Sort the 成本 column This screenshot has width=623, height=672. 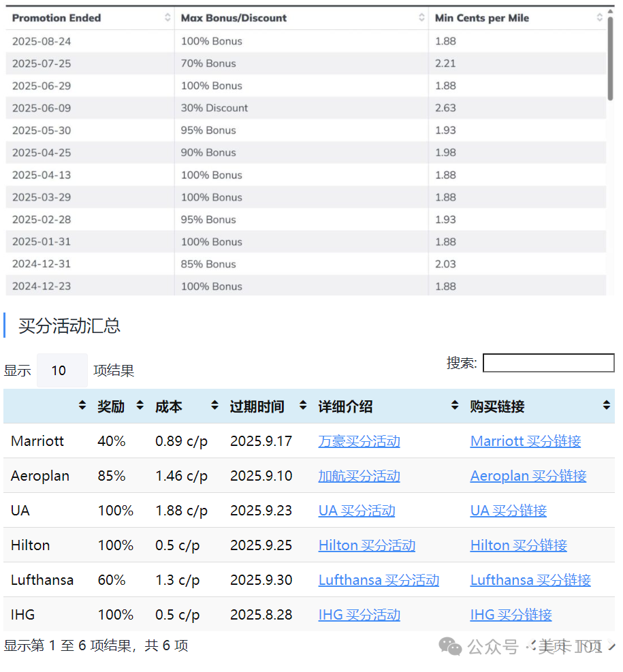click(213, 406)
